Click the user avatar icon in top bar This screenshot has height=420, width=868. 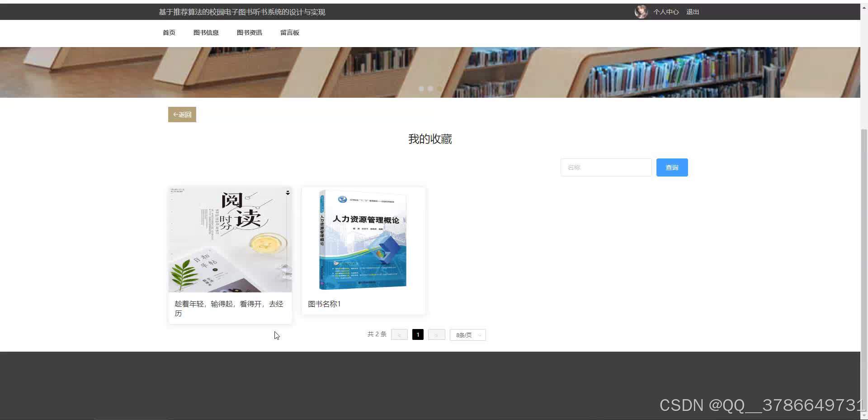pyautogui.click(x=641, y=12)
